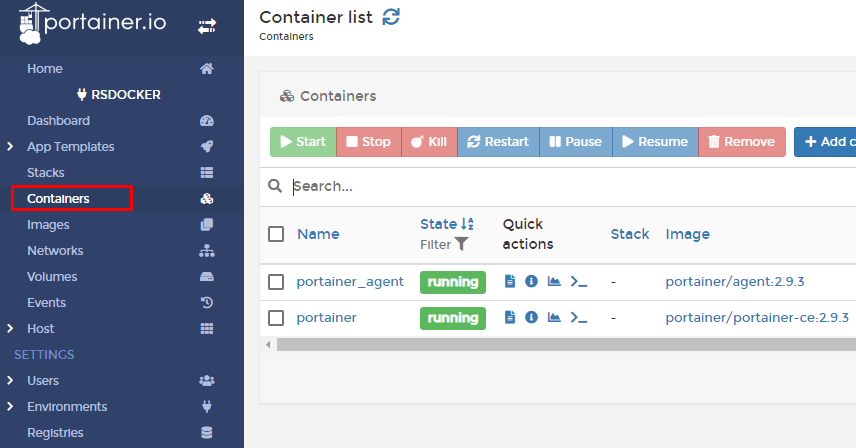Click the Restart button
This screenshot has width=856, height=448.
[x=498, y=142]
